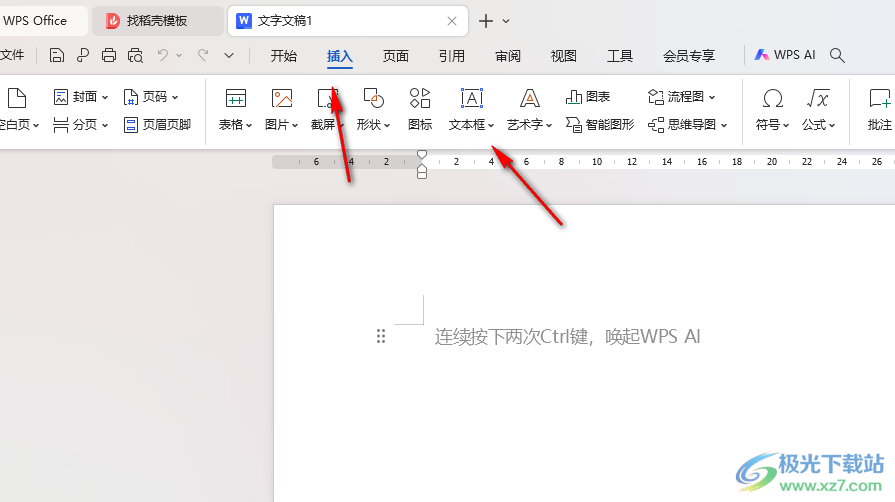This screenshot has height=502, width=895.
Task: Open the 审阅 ribbon tab
Action: pos(507,56)
